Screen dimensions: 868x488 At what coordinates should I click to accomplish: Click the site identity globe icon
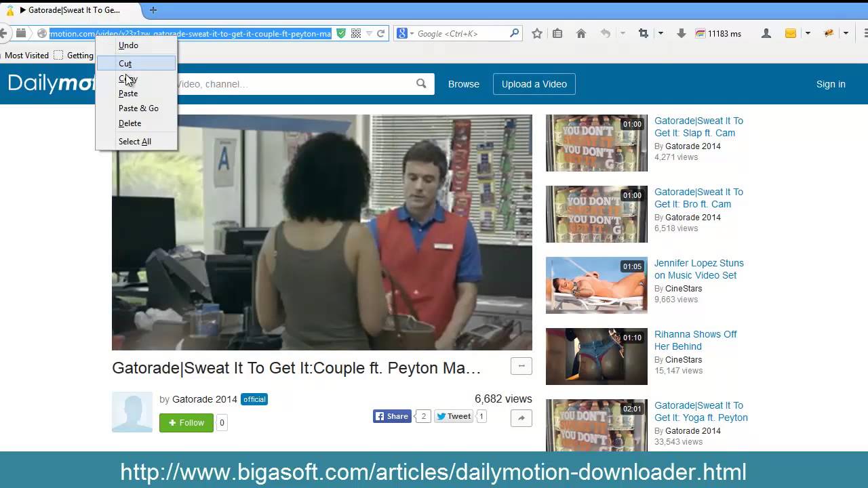[x=42, y=33]
